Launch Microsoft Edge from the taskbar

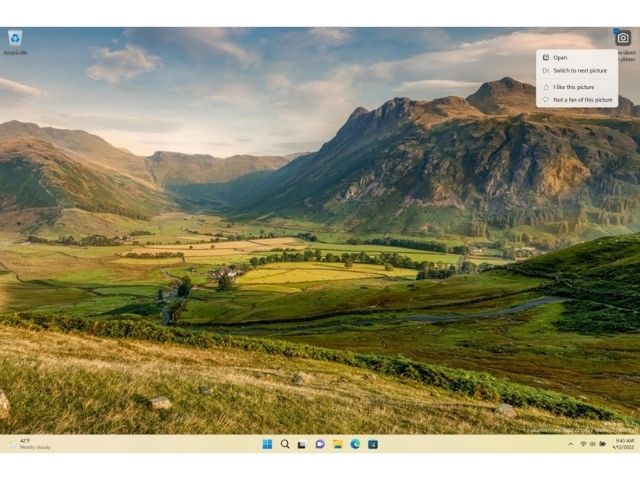tap(355, 444)
